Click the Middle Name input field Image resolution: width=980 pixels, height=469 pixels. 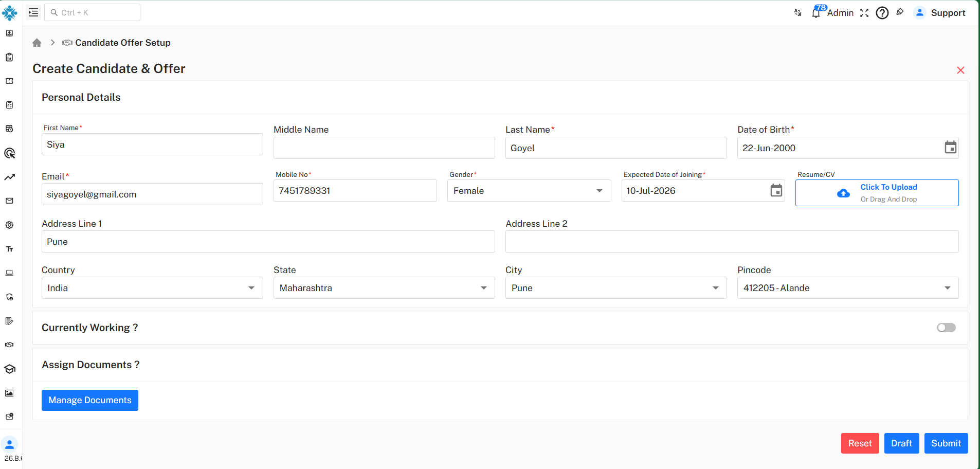pos(384,148)
